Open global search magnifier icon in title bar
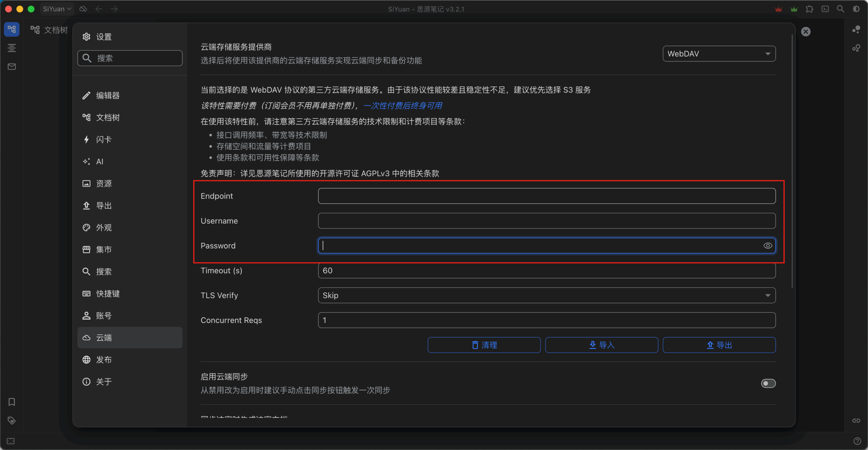This screenshot has height=450, width=868. coord(840,9)
